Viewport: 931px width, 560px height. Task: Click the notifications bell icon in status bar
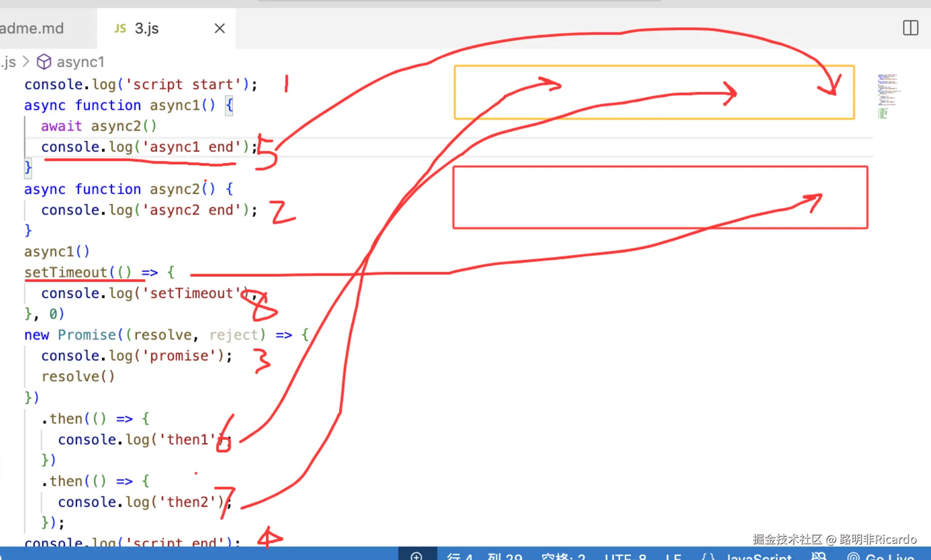pyautogui.click(x=819, y=556)
